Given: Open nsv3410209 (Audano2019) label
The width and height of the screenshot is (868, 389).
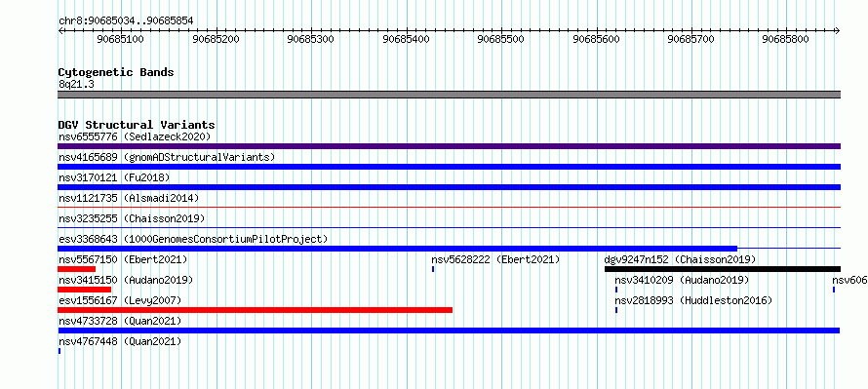Looking at the screenshot, I should coord(682,280).
